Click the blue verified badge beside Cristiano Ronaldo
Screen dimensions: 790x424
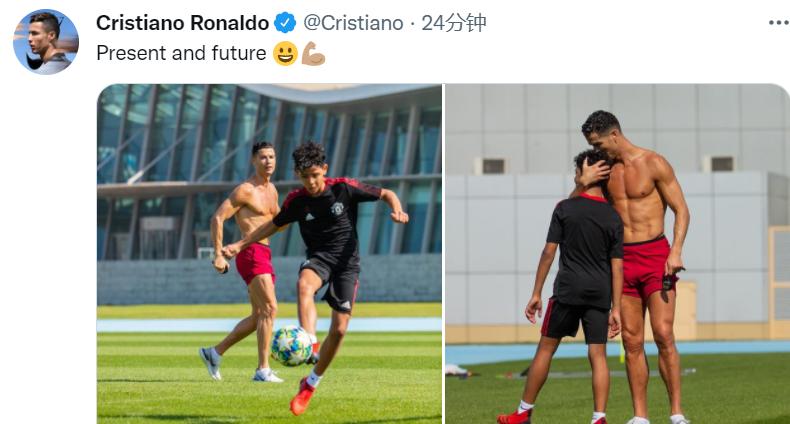tap(285, 23)
